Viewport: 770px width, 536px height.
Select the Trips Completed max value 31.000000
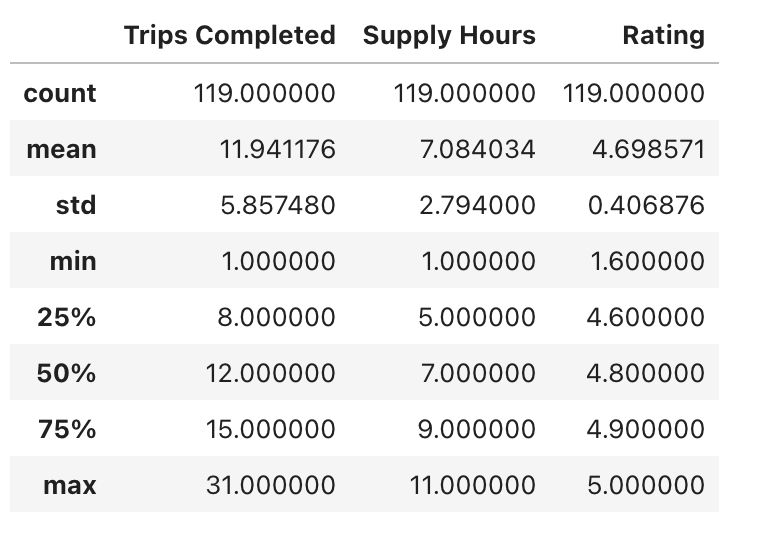(x=271, y=485)
